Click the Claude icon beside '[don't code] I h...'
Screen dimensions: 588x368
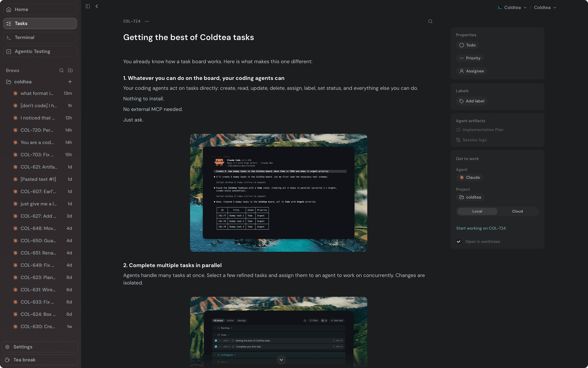15,106
